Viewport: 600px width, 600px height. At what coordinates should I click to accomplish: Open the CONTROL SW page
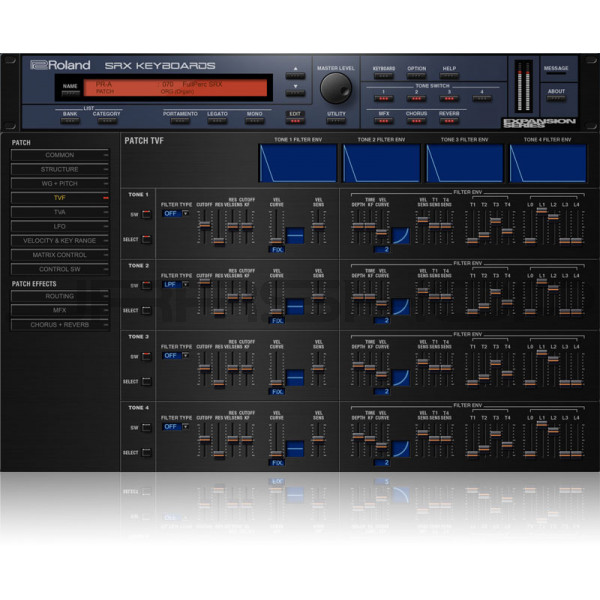click(x=60, y=269)
